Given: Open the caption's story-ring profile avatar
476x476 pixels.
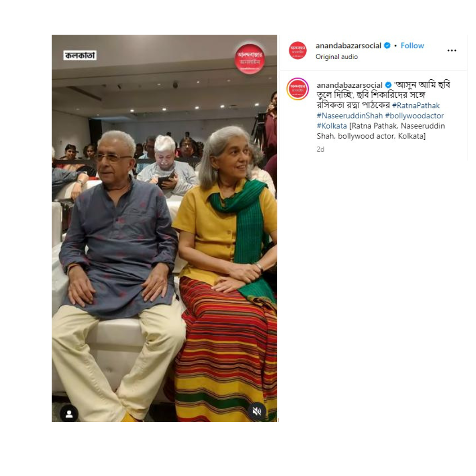Looking at the screenshot, I should 297,89.
